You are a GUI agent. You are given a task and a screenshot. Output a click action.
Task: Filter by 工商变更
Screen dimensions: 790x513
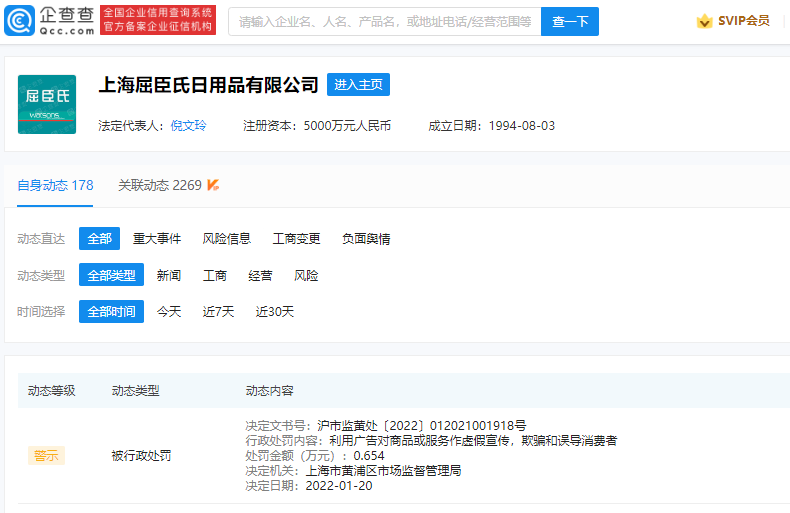(x=296, y=238)
